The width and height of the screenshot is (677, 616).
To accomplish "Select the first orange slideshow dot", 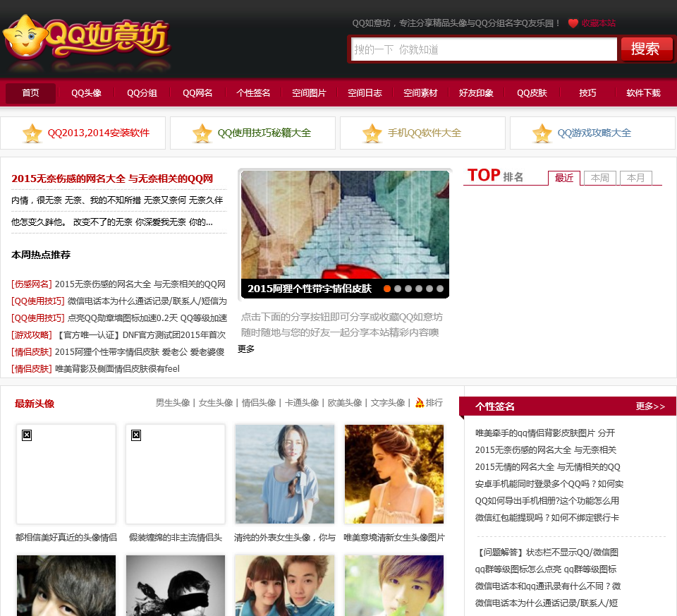I will point(387,289).
